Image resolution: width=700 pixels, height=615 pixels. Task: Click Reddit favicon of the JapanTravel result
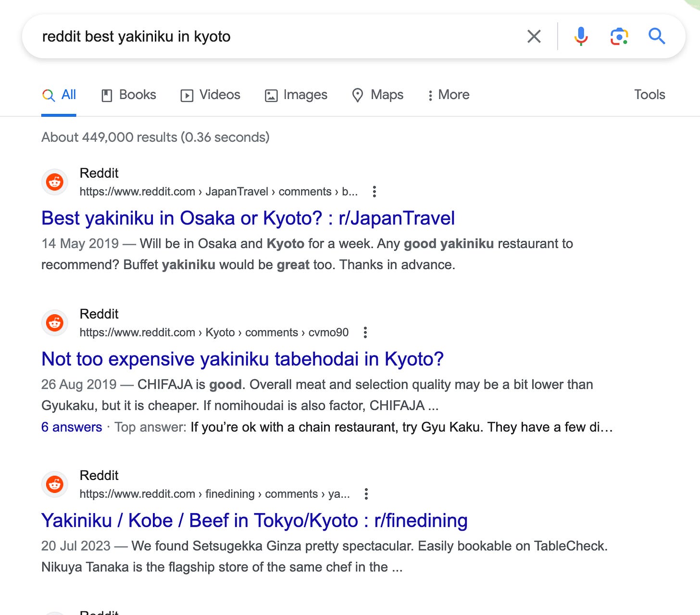(x=55, y=182)
